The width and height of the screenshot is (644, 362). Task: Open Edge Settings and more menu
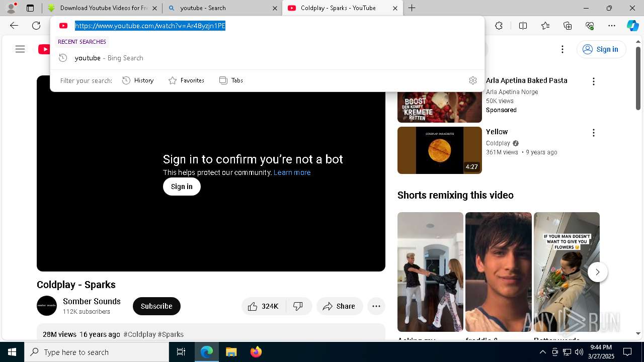[612, 26]
